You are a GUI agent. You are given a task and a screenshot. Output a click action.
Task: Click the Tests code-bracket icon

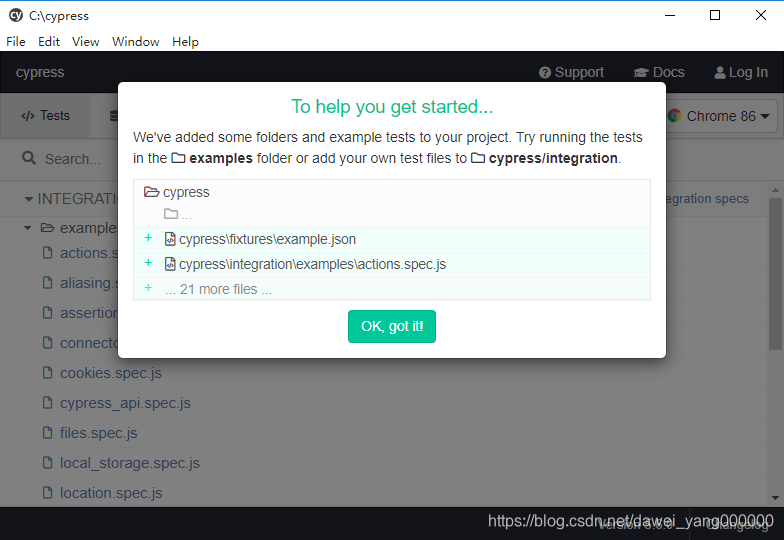(28, 116)
